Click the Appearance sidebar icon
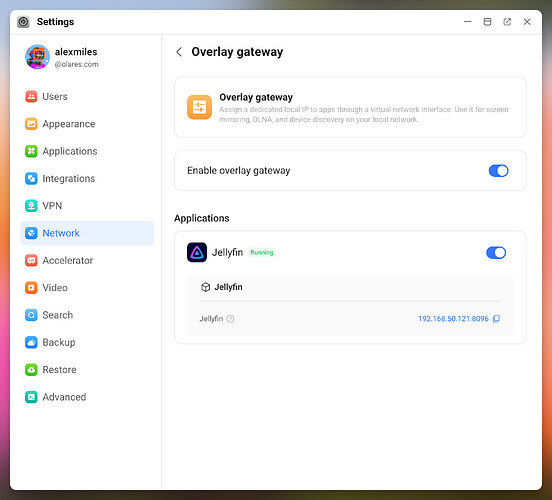This screenshot has width=552, height=500. coord(31,124)
